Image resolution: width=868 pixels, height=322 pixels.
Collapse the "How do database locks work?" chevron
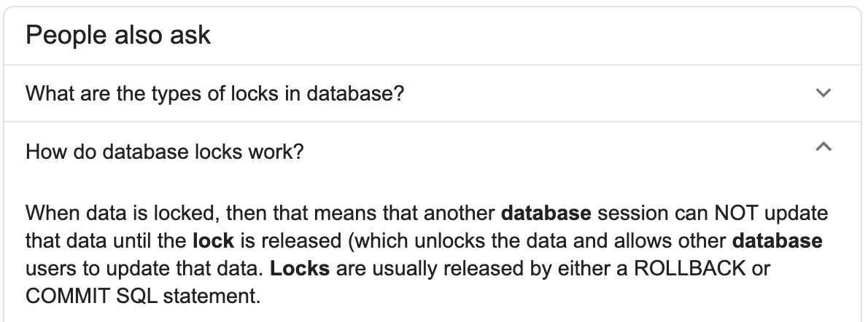pos(824,147)
